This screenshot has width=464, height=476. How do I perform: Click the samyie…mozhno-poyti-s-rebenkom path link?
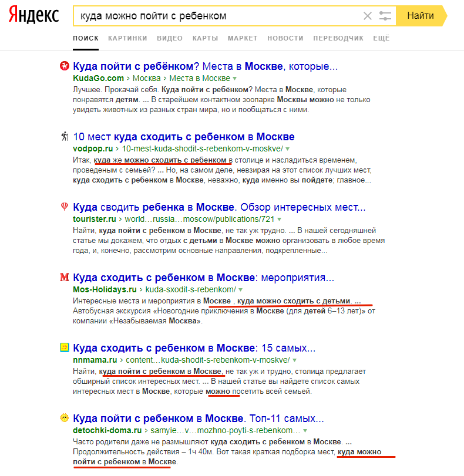pos(226,430)
